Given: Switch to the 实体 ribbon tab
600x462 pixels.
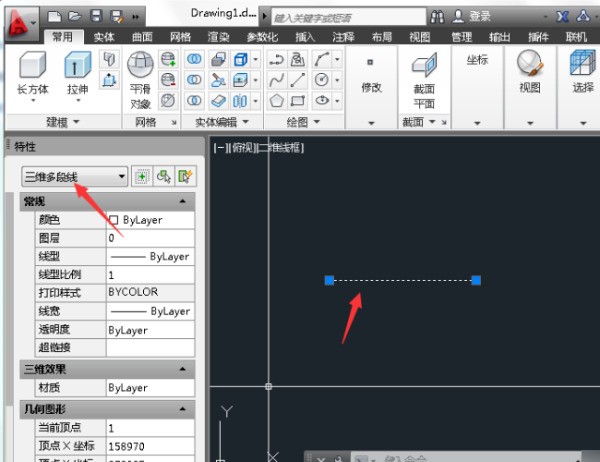Looking at the screenshot, I should [104, 37].
